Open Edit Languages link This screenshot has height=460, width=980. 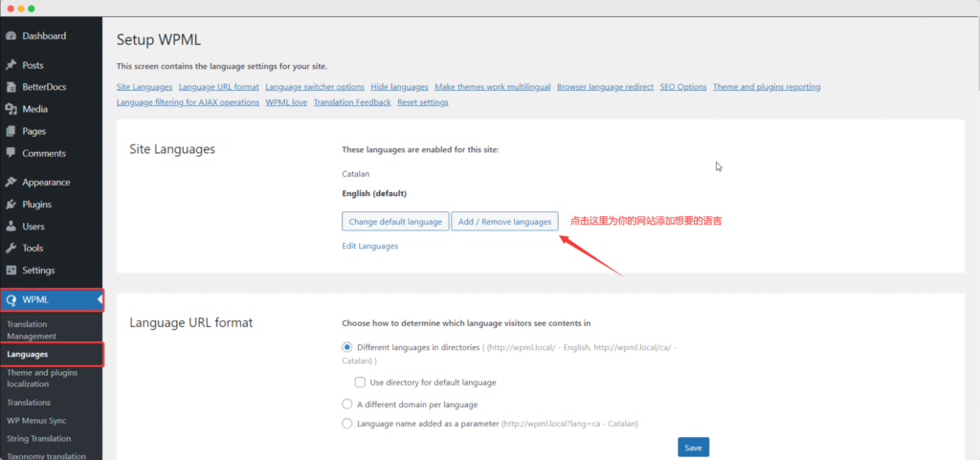tap(370, 246)
